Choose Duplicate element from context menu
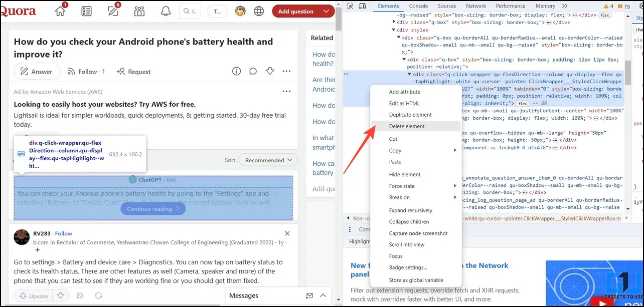 pos(410,115)
